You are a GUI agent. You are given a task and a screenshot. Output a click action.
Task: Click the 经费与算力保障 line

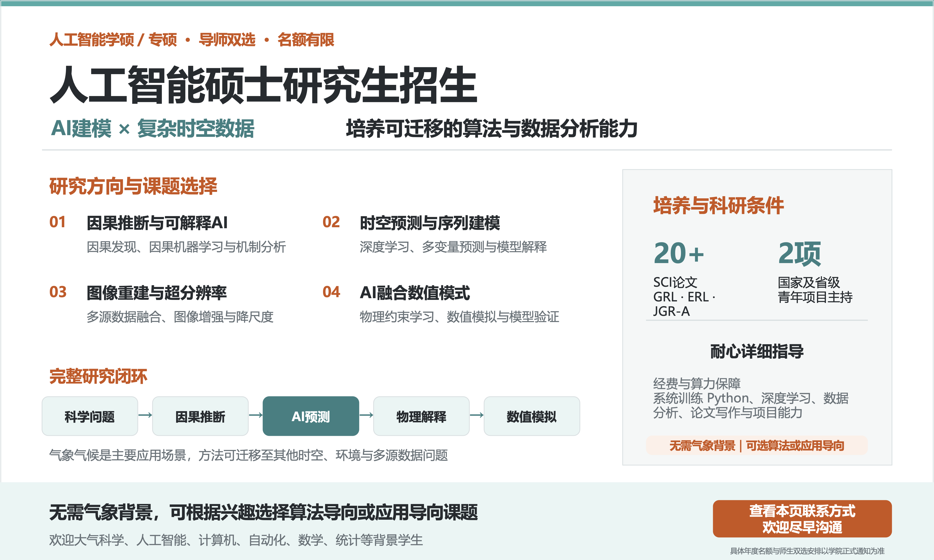pos(697,383)
